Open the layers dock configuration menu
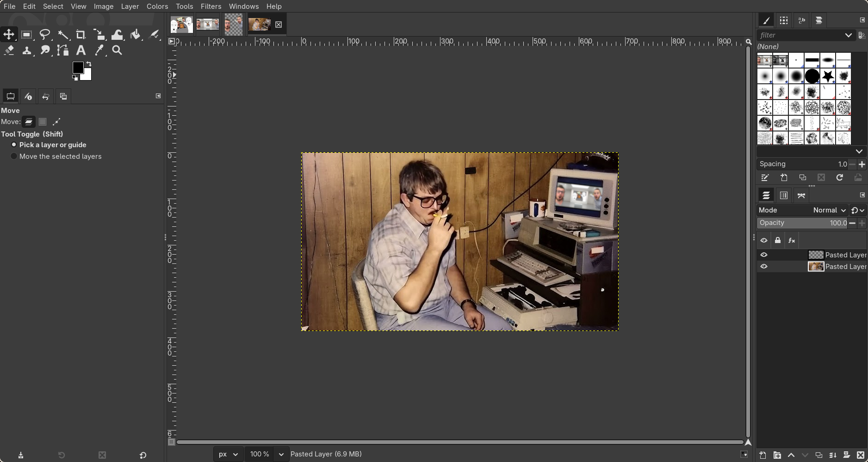 pyautogui.click(x=862, y=195)
